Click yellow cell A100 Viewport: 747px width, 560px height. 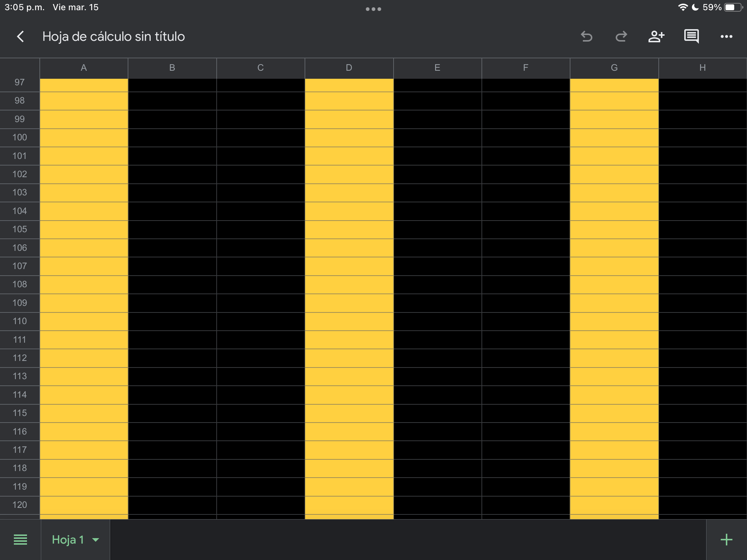pyautogui.click(x=84, y=138)
